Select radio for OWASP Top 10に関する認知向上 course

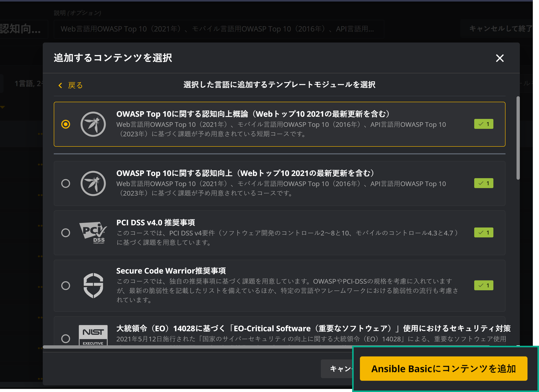pos(66,183)
